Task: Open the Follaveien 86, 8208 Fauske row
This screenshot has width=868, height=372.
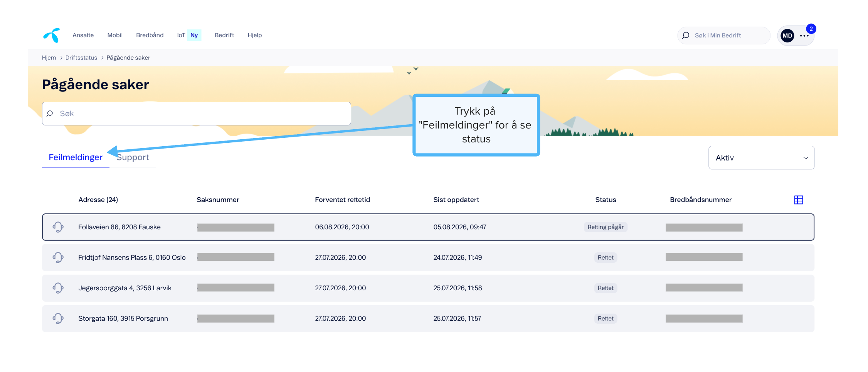Action: click(428, 227)
